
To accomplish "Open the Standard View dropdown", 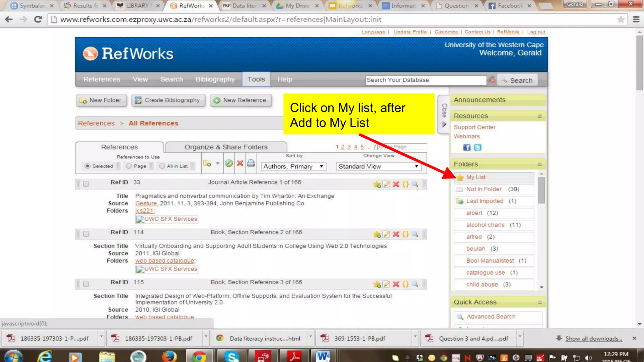I will (x=378, y=167).
